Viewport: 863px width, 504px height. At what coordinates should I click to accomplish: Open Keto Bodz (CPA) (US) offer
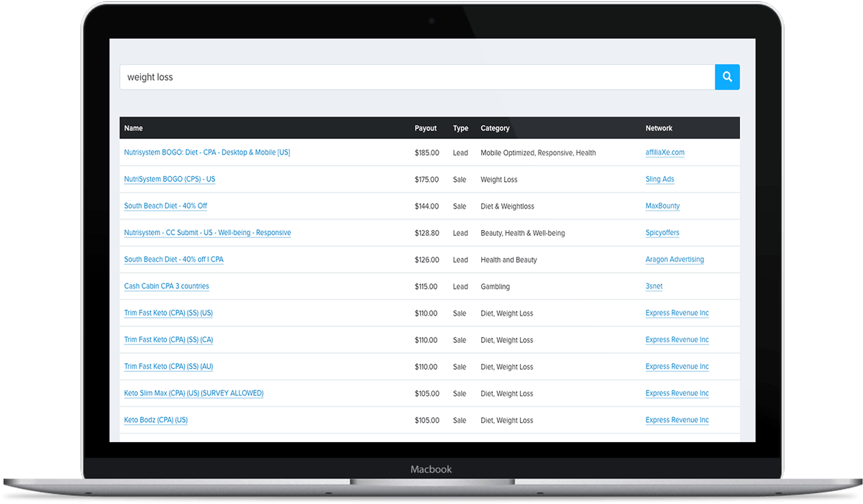pyautogui.click(x=155, y=420)
